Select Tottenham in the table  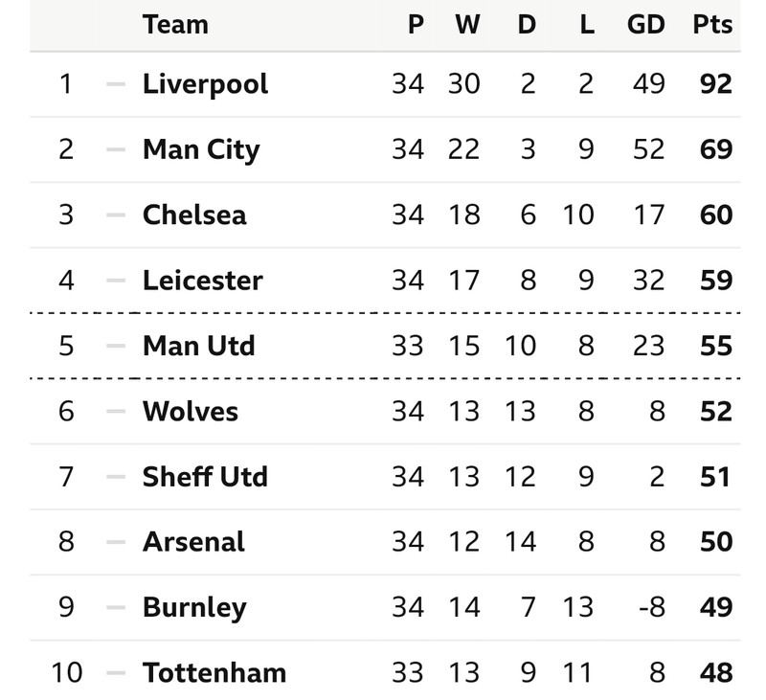pos(214,672)
